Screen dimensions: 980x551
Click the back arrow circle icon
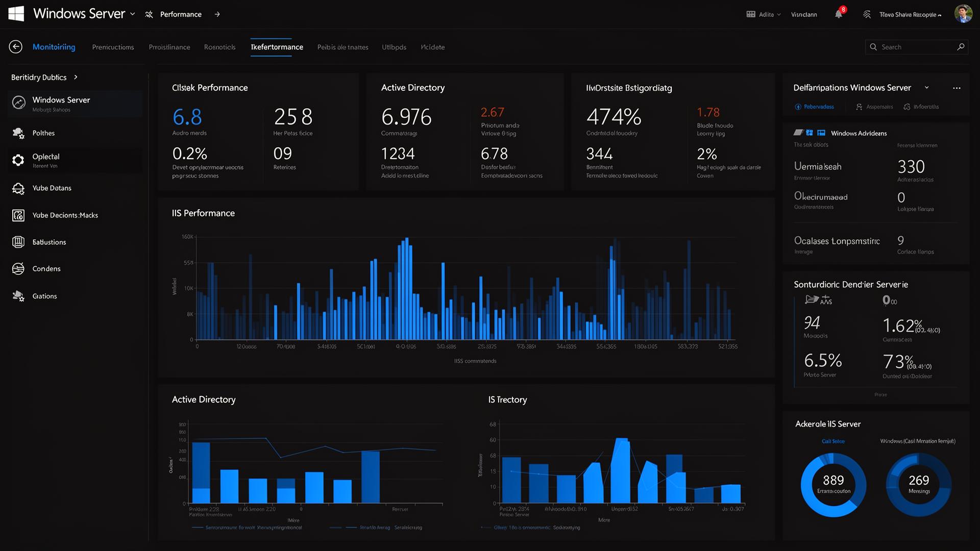tap(16, 47)
